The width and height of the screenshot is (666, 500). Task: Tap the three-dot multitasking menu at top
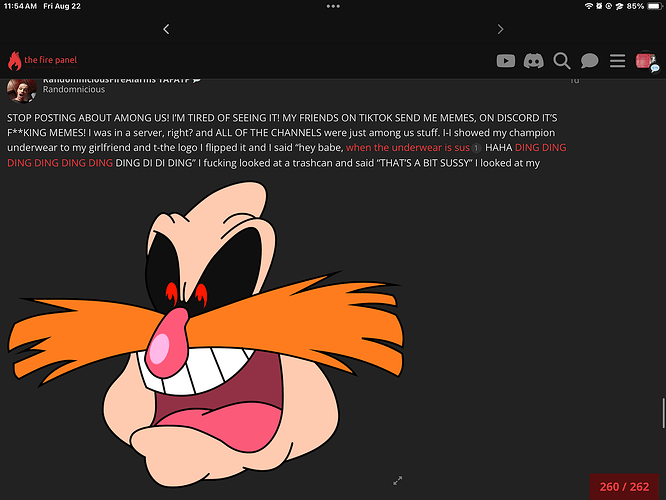[x=333, y=6]
